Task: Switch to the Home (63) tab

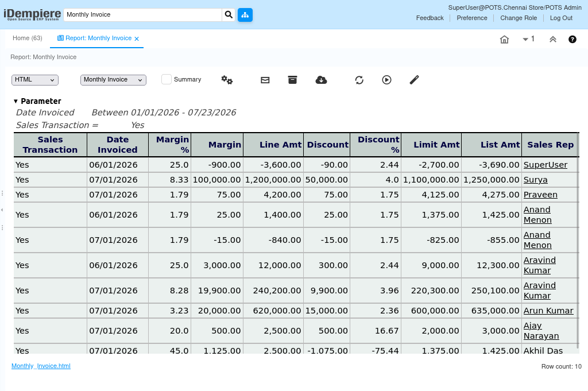Action: [28, 38]
